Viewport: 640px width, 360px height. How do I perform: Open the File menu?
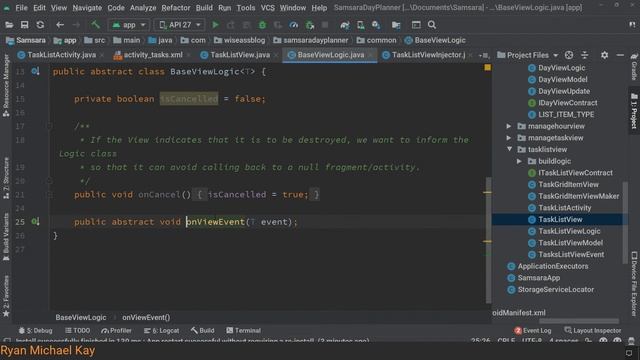[x=21, y=7]
